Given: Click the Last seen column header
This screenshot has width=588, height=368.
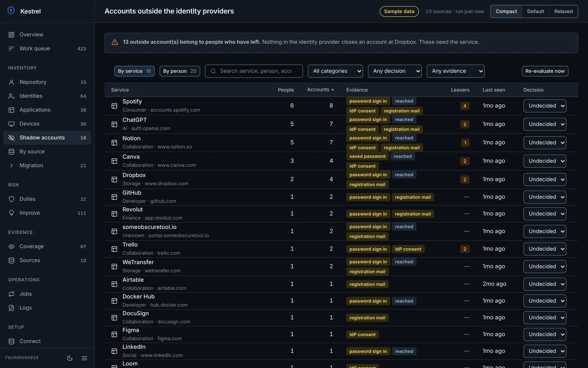Looking at the screenshot, I should coord(494,90).
